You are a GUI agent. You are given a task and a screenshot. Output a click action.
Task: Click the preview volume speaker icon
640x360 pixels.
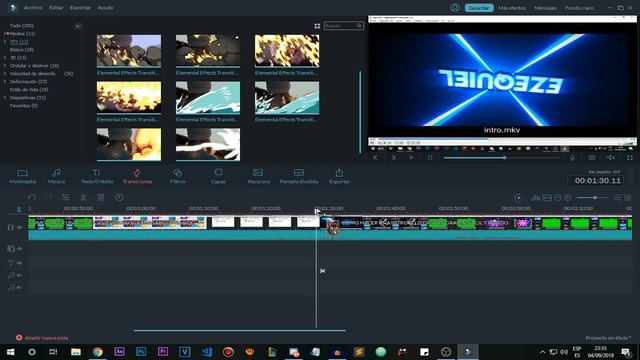[x=611, y=158]
